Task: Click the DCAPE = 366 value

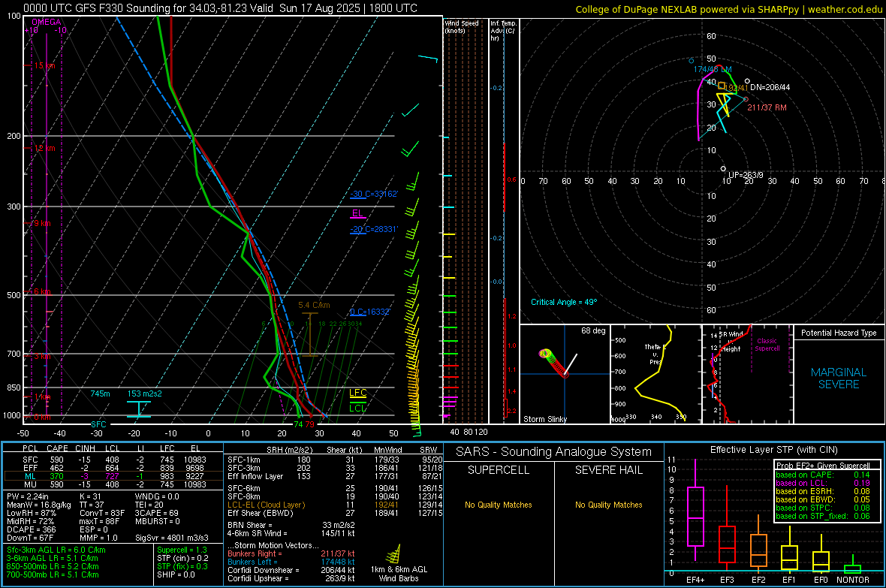Action: (x=31, y=529)
